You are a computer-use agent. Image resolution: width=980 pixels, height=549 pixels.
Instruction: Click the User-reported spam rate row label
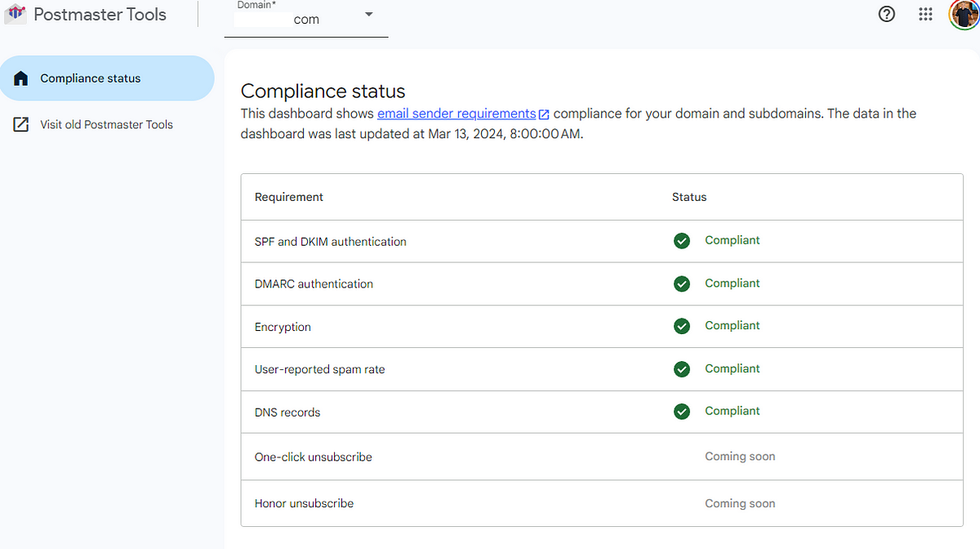pos(320,369)
